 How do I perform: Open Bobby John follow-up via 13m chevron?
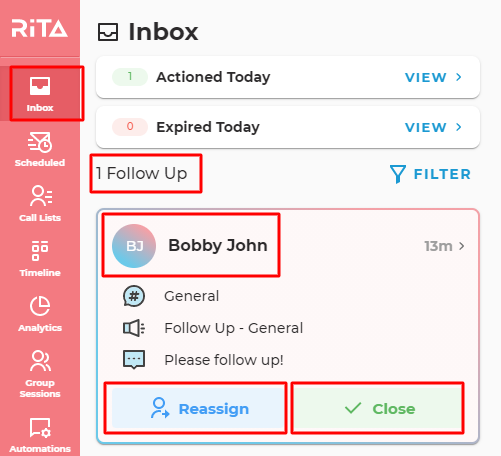pyautogui.click(x=462, y=246)
